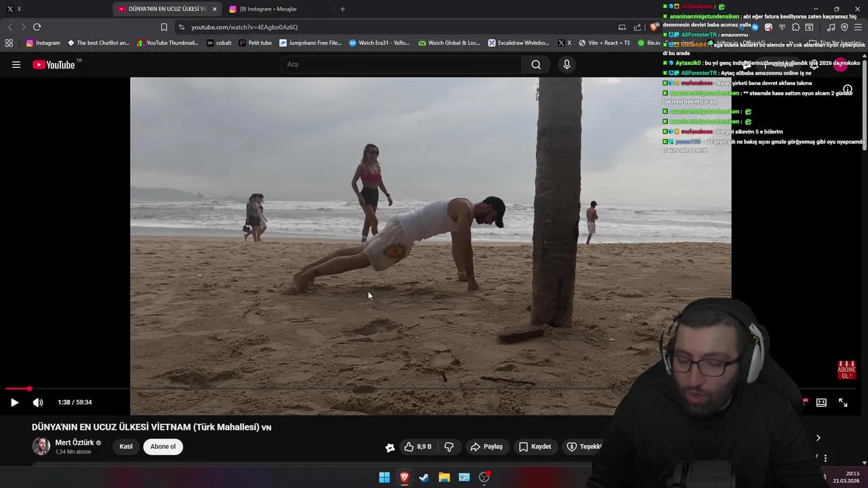This screenshot has height=488, width=868.
Task: Click the Brave Shields icon in the address bar
Action: coord(653,27)
